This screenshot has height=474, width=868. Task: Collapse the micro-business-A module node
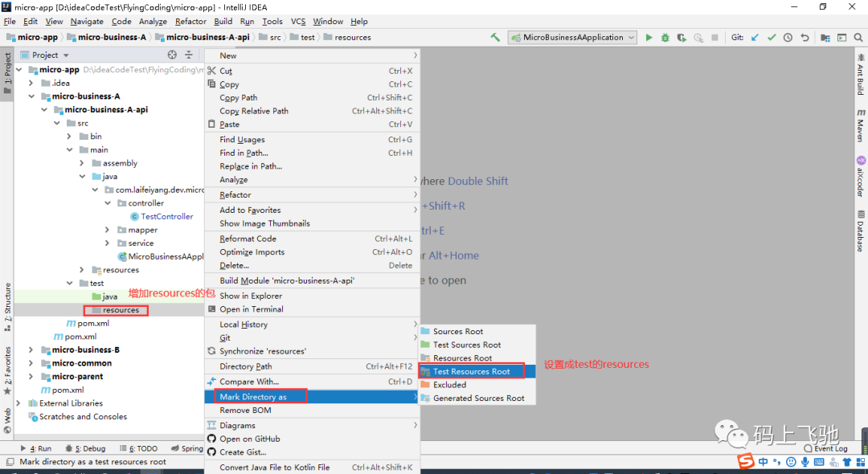tap(31, 96)
